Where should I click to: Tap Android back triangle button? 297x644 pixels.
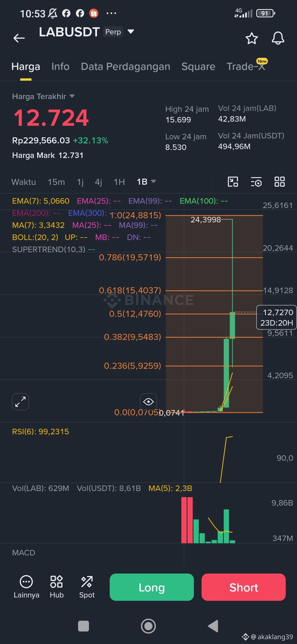213,626
